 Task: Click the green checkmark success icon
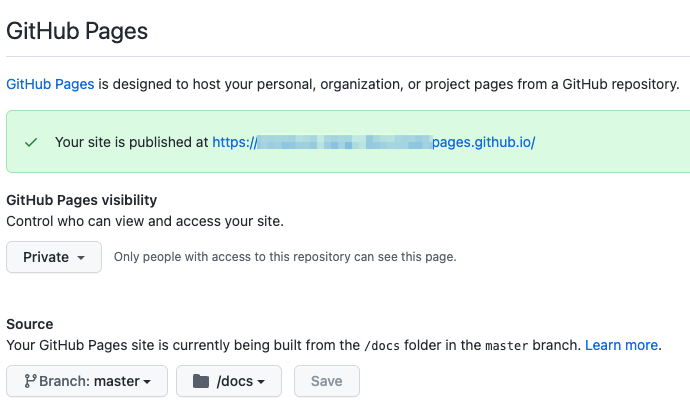coord(31,142)
